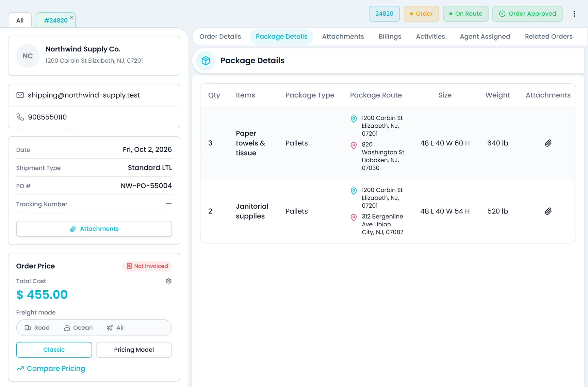Select Air freight mode
588x387 pixels.
click(x=115, y=328)
